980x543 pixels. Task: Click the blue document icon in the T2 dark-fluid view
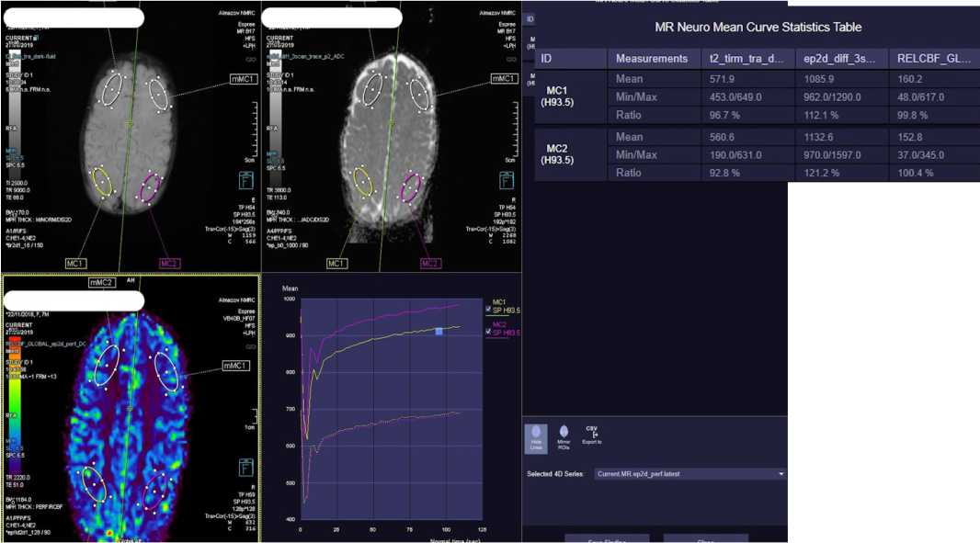tap(246, 181)
